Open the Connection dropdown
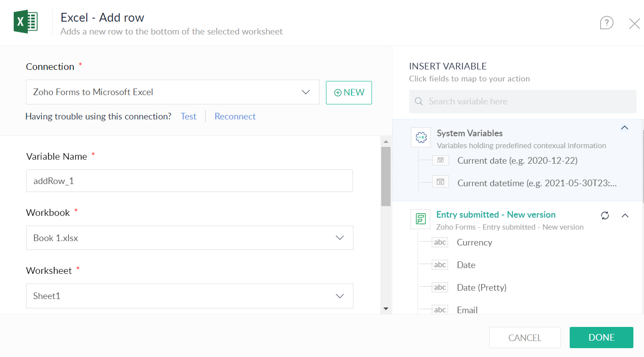 point(172,92)
